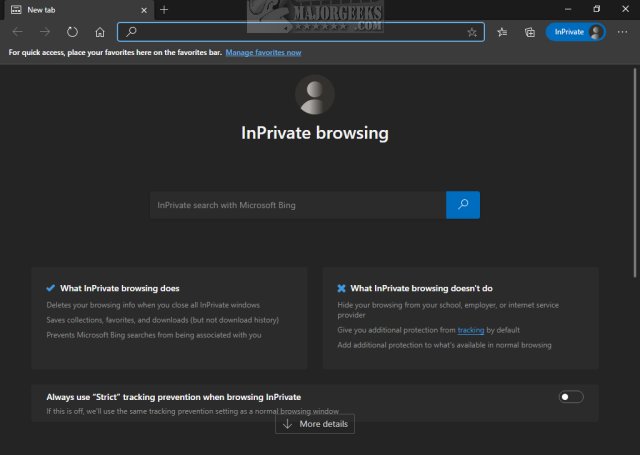Refresh the page
Screen dimensions: 640x455
72,32
